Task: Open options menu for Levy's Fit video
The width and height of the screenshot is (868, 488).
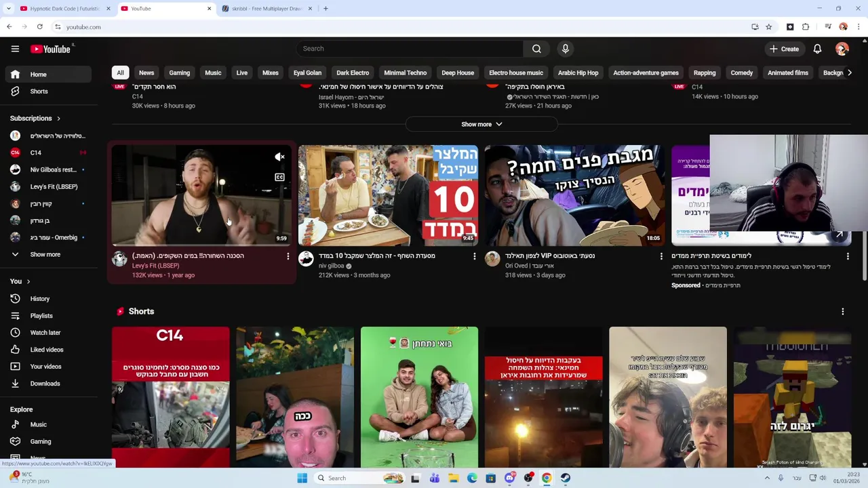Action: point(288,256)
